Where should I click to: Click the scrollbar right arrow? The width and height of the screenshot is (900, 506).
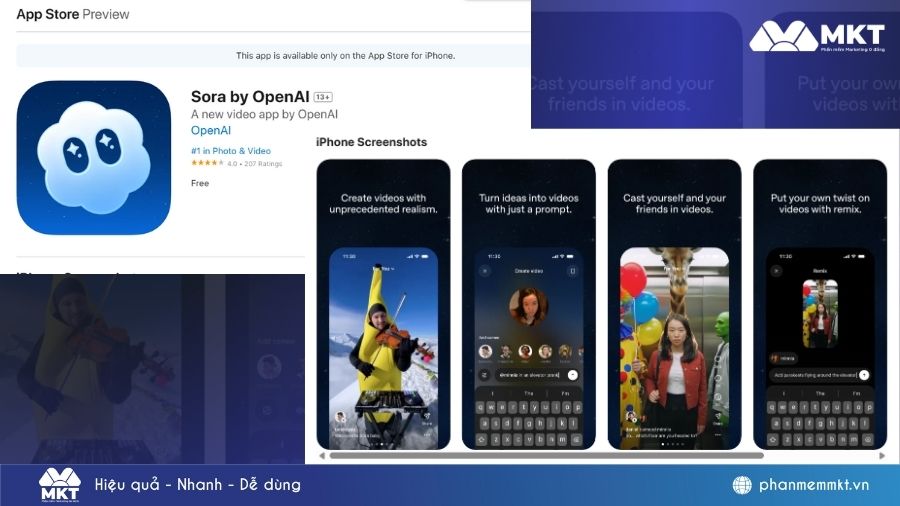[x=882, y=456]
